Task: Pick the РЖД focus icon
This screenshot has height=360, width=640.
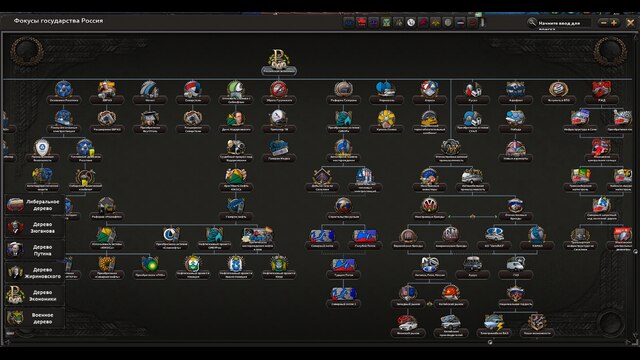Action: (x=602, y=89)
